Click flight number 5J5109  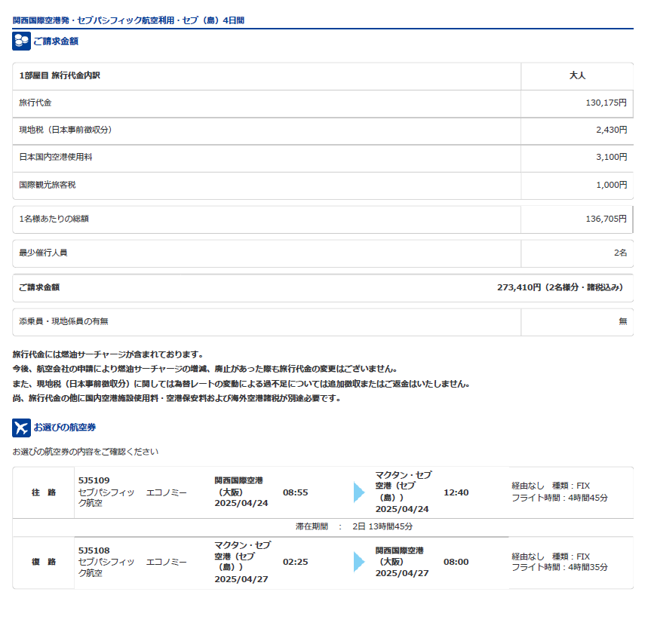[94, 480]
